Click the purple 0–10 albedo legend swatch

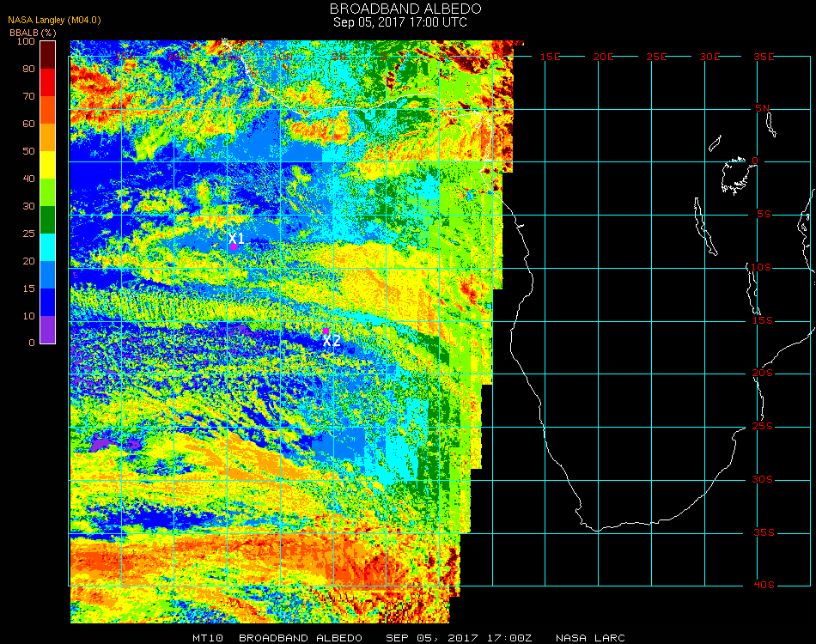48,330
